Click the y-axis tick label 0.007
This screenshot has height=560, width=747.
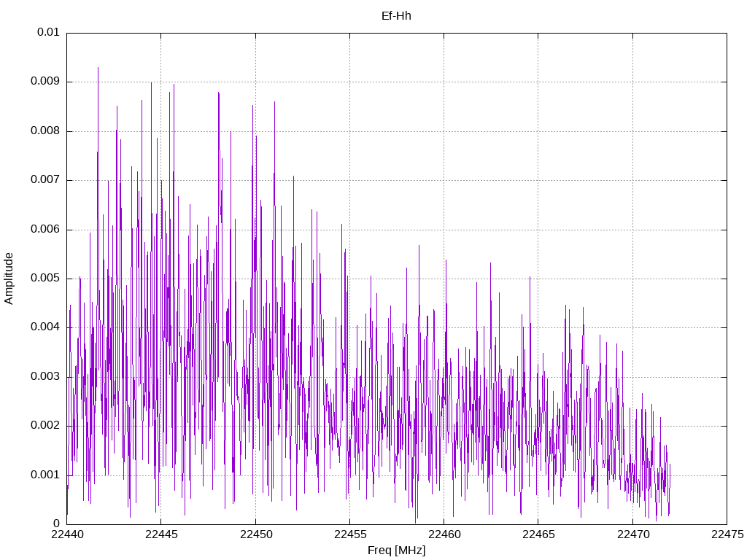[45, 179]
